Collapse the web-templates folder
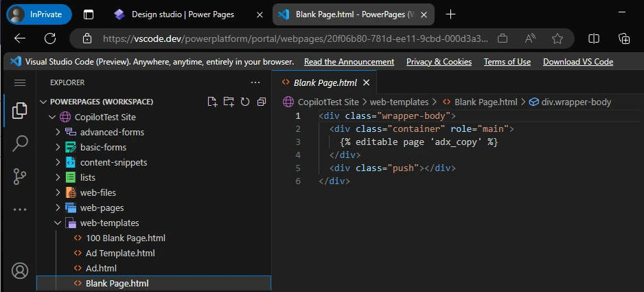This screenshot has height=292, width=644. tap(109, 223)
